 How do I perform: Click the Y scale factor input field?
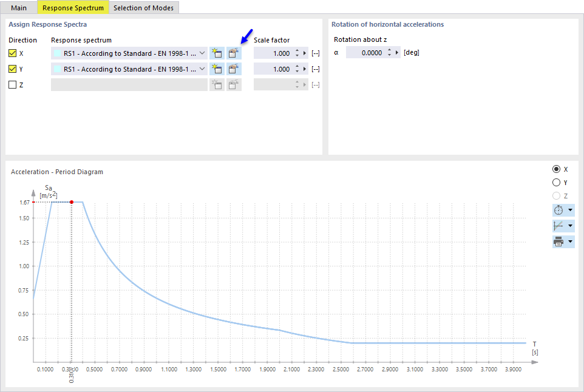coord(273,69)
